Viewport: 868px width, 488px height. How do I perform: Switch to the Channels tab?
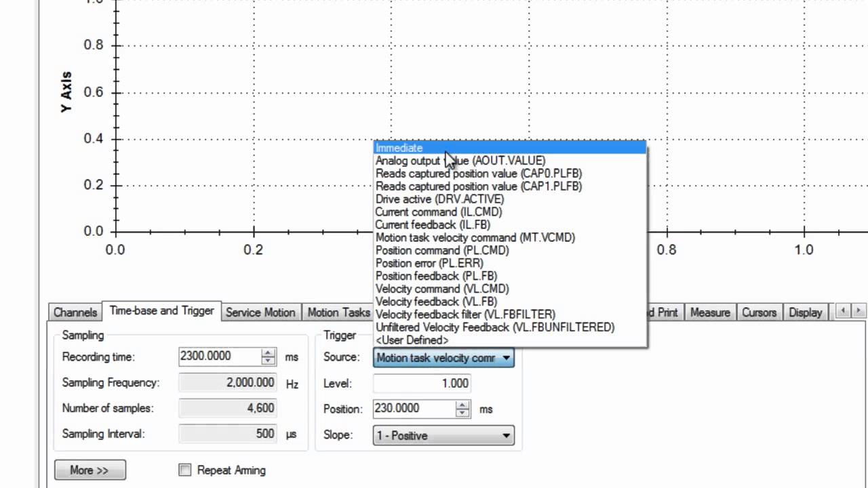[75, 312]
